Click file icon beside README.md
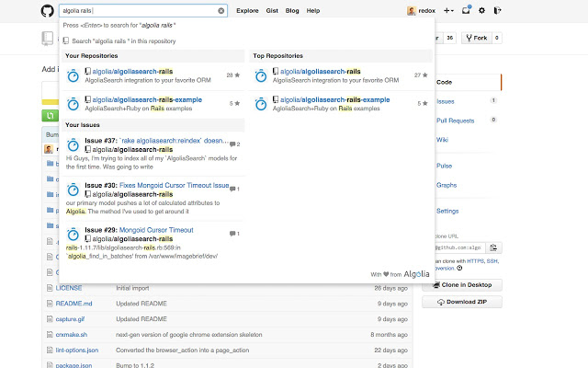The image size is (588, 368). click(x=50, y=304)
